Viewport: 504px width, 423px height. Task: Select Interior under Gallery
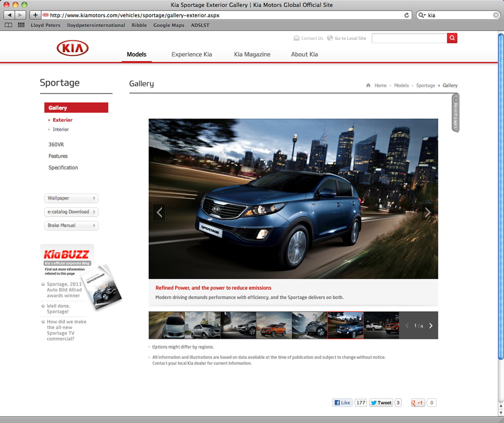60,130
